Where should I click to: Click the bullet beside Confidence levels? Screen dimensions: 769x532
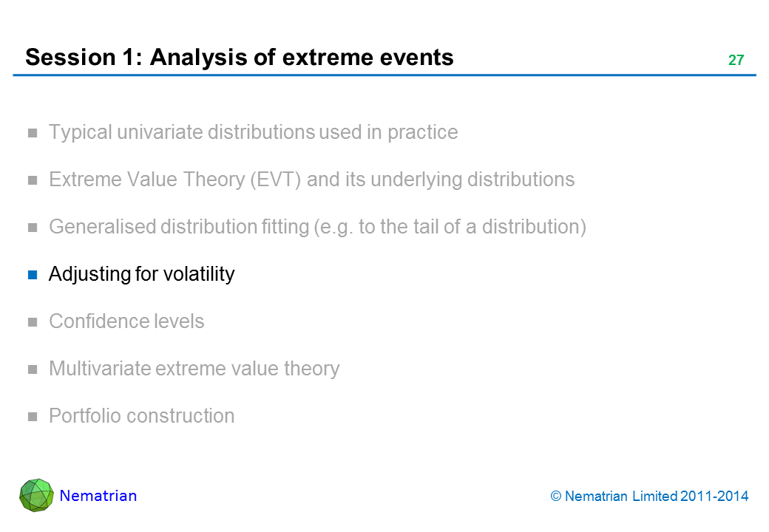[x=33, y=323]
